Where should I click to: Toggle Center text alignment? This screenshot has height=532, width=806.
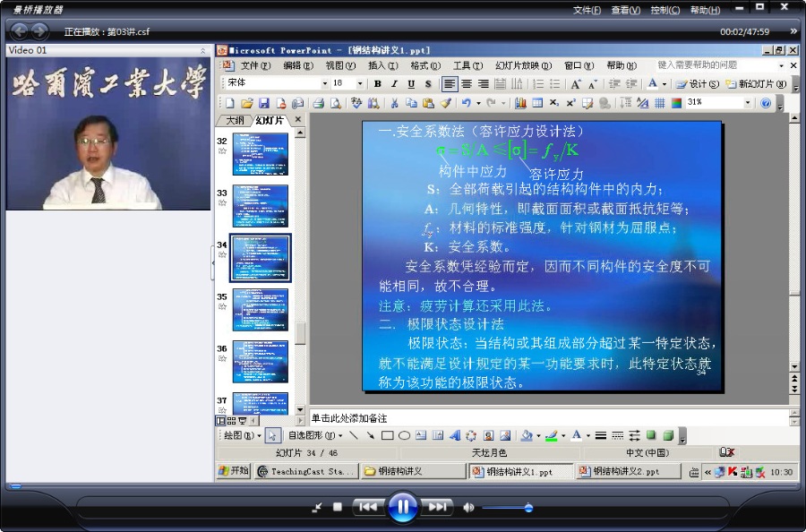click(467, 84)
